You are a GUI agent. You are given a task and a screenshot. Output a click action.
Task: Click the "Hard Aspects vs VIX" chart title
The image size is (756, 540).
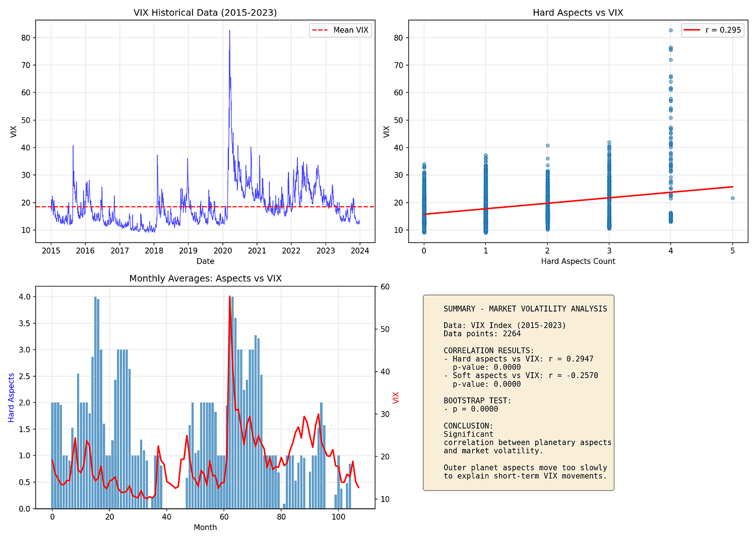578,13
